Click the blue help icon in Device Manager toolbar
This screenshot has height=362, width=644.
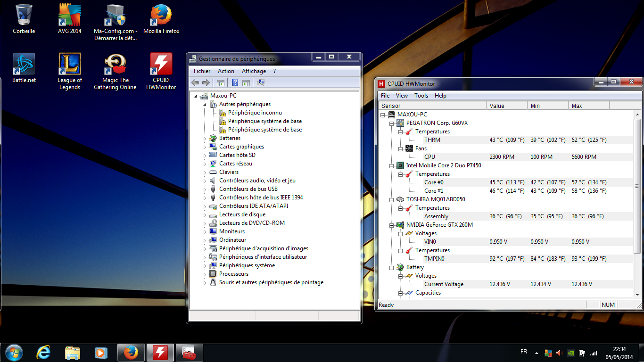tap(235, 83)
